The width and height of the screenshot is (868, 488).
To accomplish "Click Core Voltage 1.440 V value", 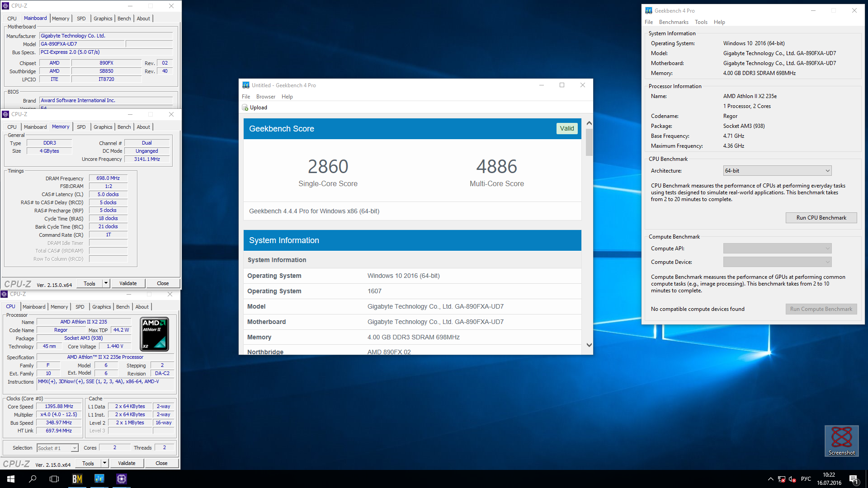I will pos(115,347).
